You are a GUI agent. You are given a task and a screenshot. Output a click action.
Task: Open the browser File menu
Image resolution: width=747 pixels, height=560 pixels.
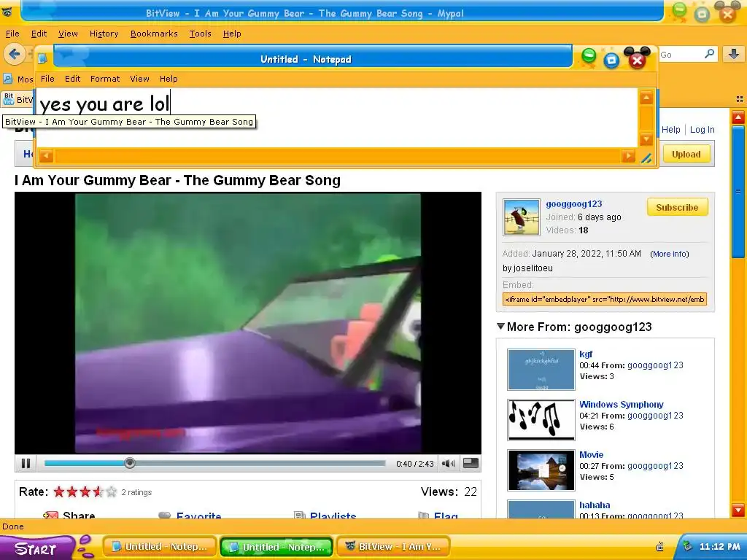(x=12, y=34)
